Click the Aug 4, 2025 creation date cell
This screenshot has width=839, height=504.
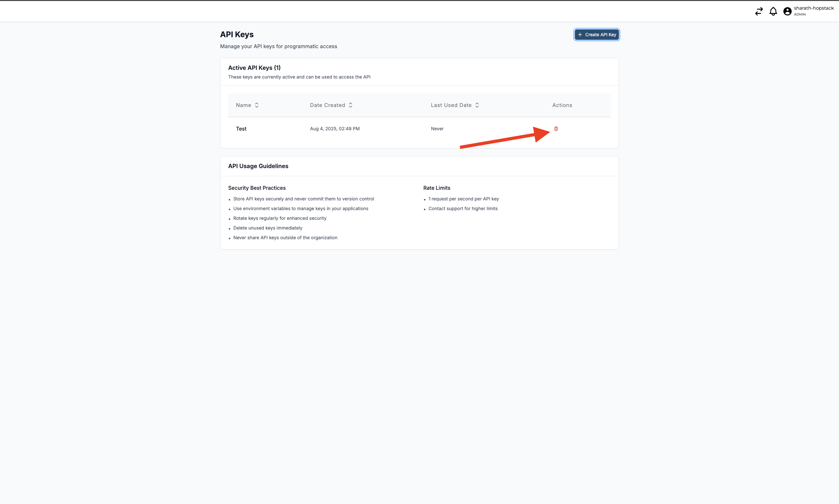[334, 129]
